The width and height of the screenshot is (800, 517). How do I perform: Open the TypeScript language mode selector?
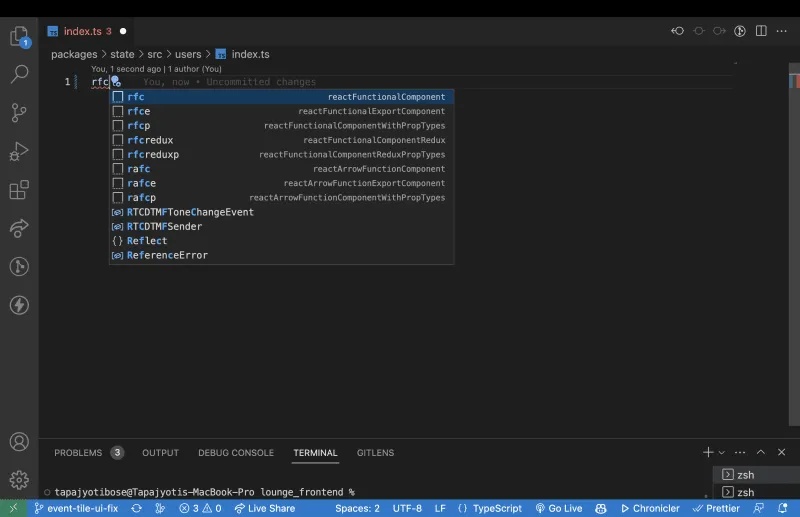coord(490,508)
